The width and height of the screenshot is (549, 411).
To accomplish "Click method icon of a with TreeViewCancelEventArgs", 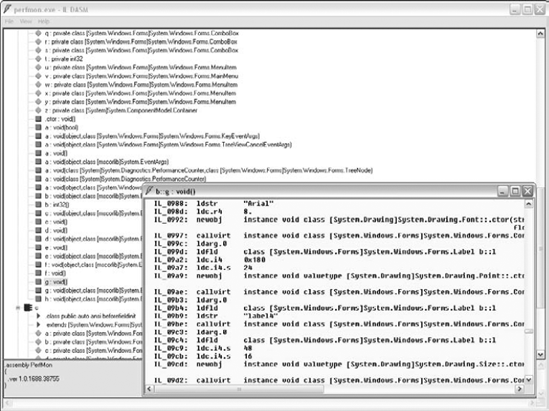I will click(x=39, y=145).
